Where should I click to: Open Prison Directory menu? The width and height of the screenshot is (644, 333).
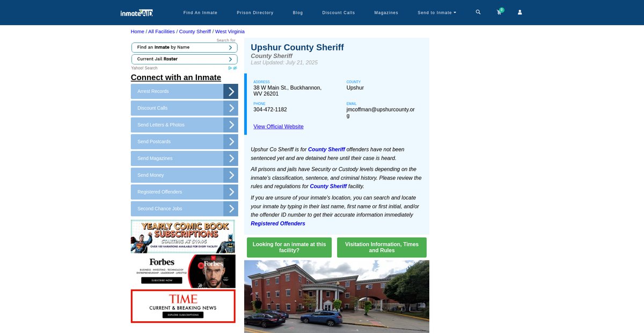pyautogui.click(x=255, y=12)
